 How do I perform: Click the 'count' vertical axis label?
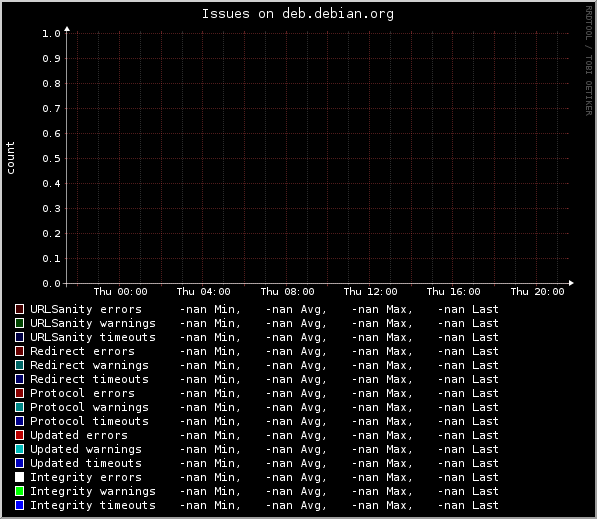click(x=10, y=158)
